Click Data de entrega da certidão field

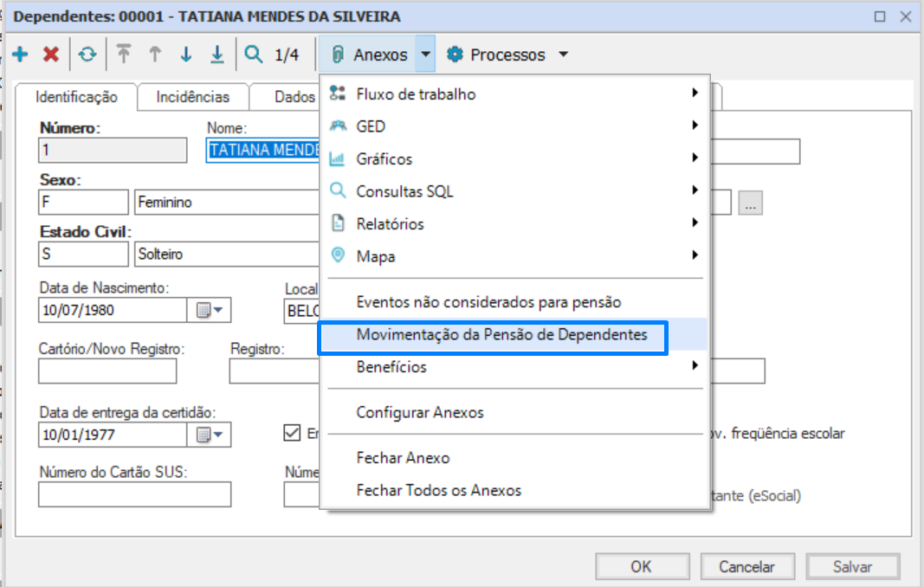click(x=113, y=435)
